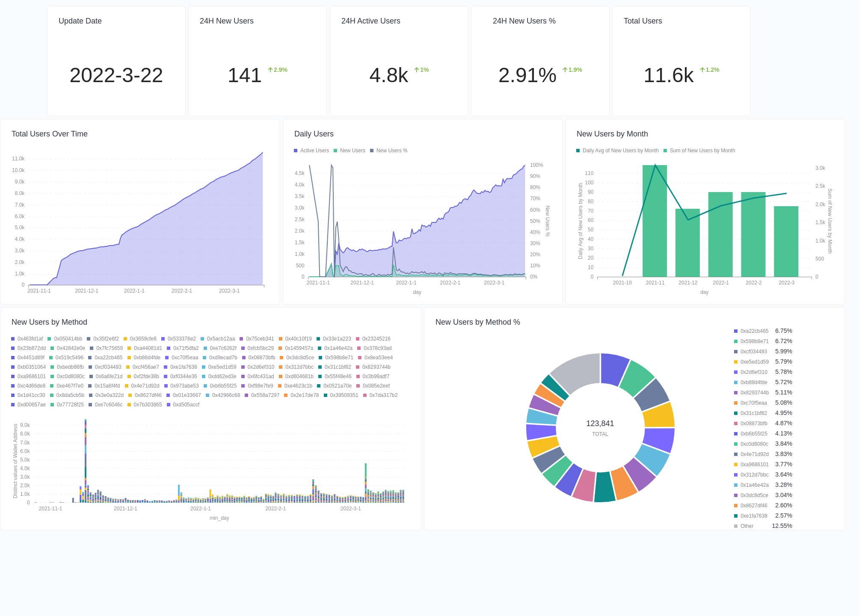Click the Total Users Over Time chart title

pyautogui.click(x=49, y=134)
